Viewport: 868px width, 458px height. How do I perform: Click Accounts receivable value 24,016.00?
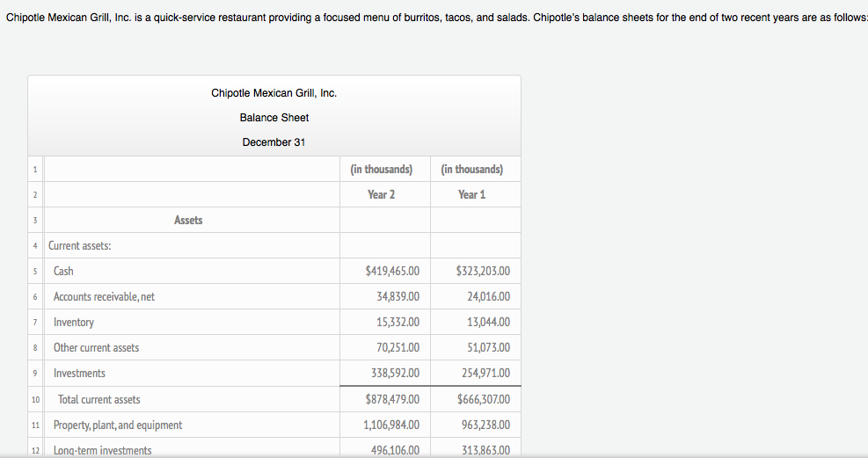click(489, 296)
